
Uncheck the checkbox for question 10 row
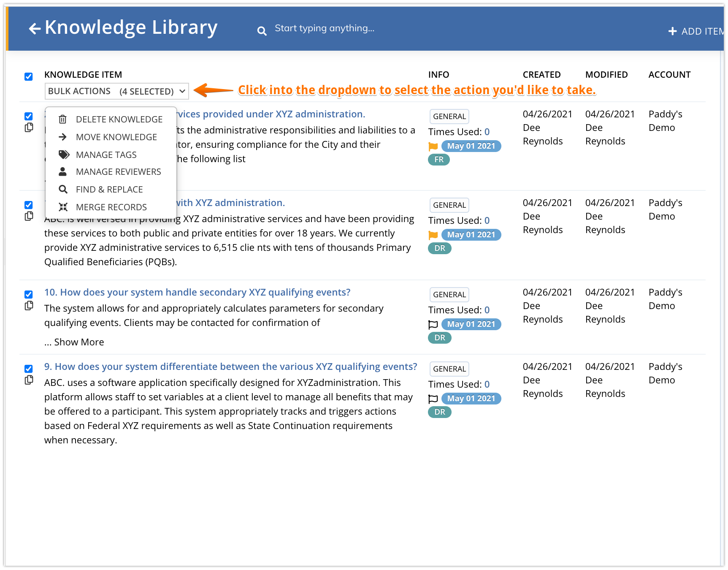click(29, 294)
